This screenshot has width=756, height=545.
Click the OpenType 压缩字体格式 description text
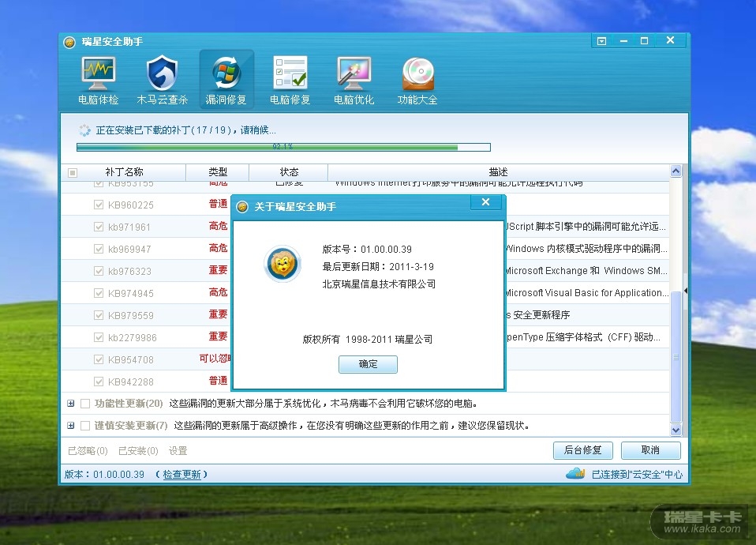coord(583,337)
